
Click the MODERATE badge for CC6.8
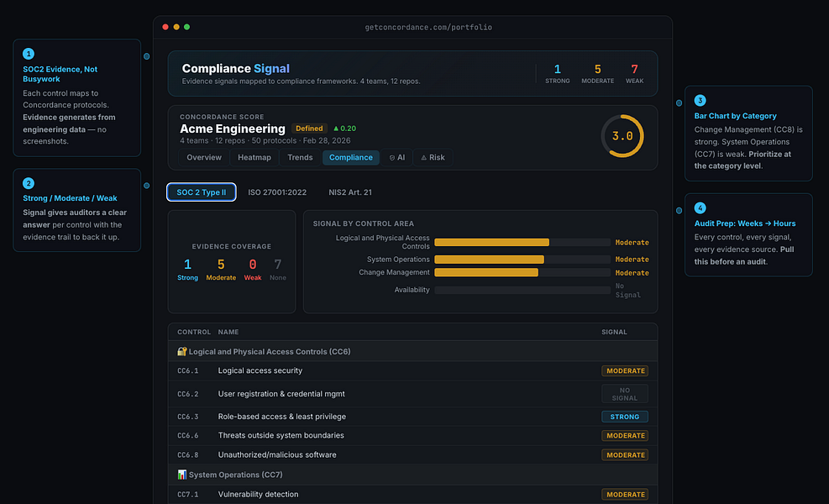click(x=625, y=454)
